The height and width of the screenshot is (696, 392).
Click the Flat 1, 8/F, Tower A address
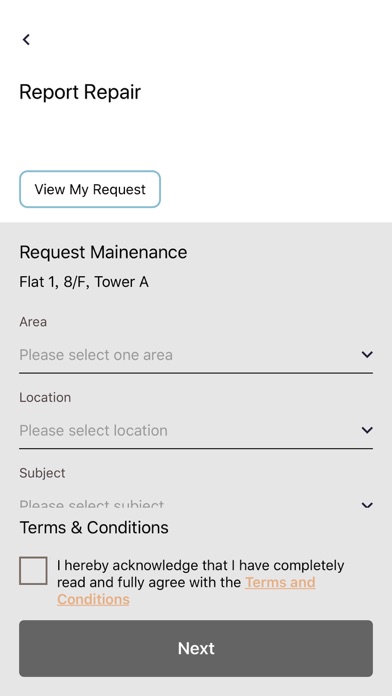point(84,282)
